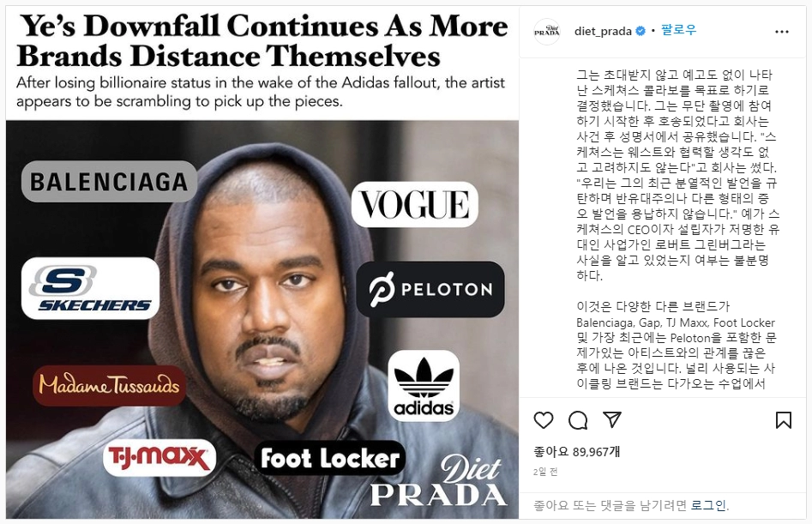Click the adidas trefoil logo
This screenshot has width=812, height=524.
tap(424, 385)
